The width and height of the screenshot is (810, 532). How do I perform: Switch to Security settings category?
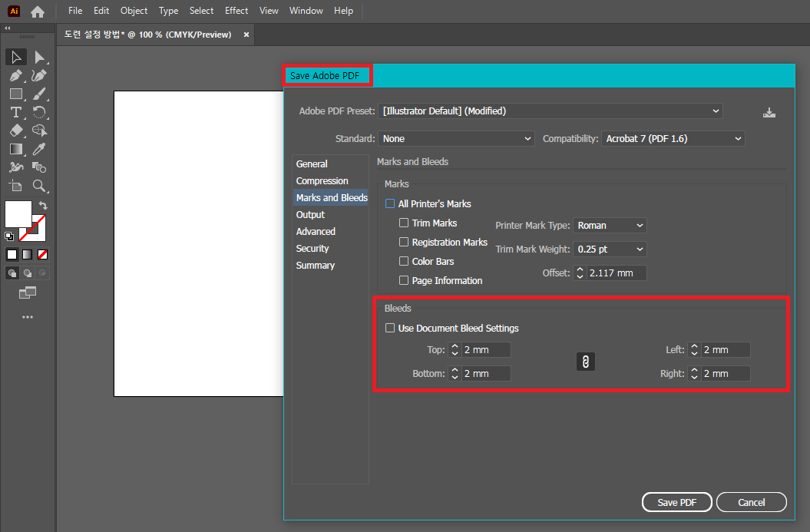click(330, 249)
